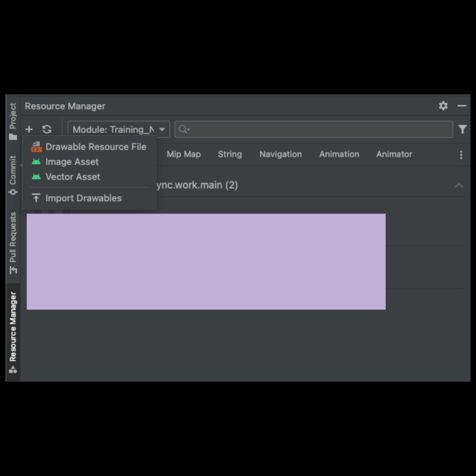Open the Pull Requests tool window
The image size is (476, 476).
point(13,243)
